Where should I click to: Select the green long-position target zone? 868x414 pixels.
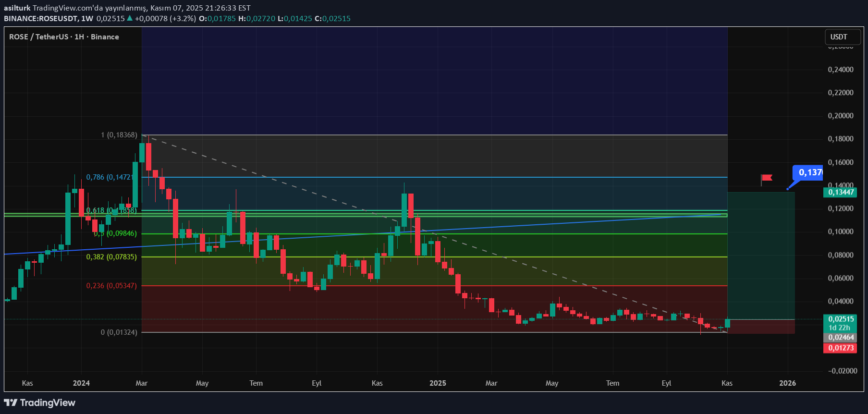click(761, 256)
